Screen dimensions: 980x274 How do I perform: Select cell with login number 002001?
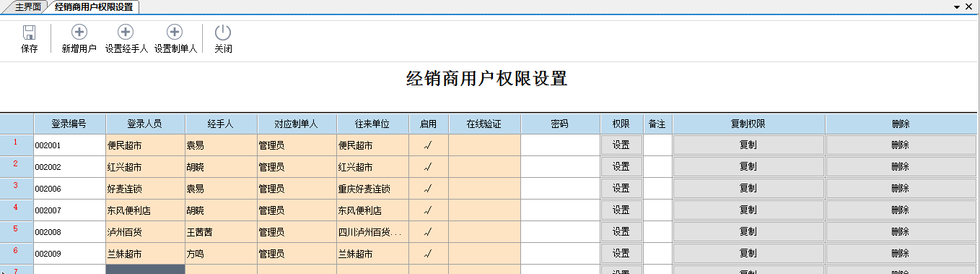[x=69, y=145]
